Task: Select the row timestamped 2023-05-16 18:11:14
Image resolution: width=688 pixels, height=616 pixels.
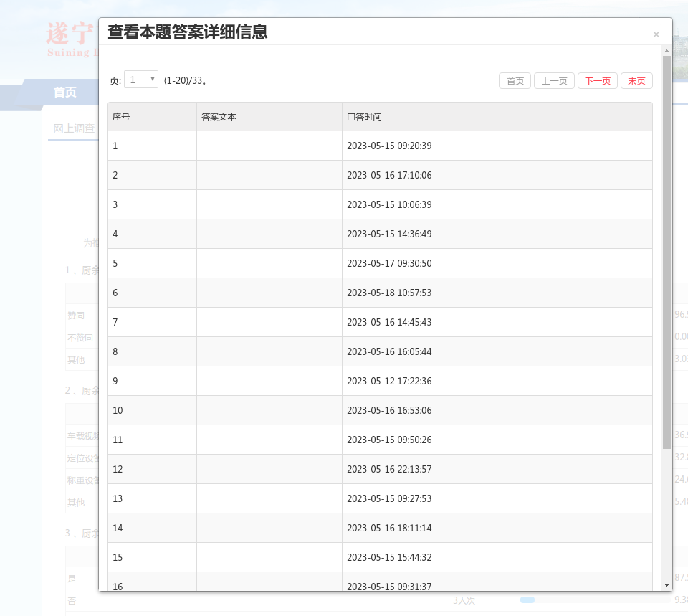Action: tap(389, 529)
